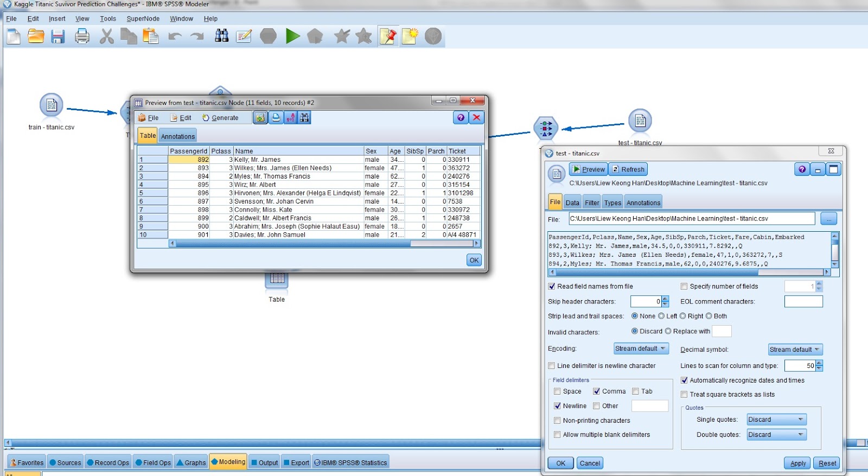This screenshot has height=476, width=868.
Task: Click OK in the Preview window
Action: [x=474, y=260]
